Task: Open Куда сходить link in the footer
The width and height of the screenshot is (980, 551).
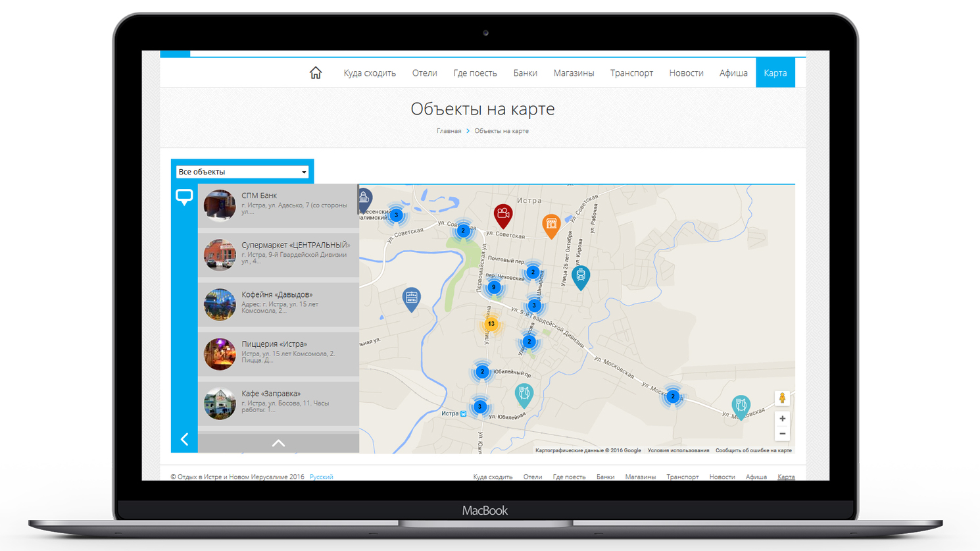Action: 493,477
